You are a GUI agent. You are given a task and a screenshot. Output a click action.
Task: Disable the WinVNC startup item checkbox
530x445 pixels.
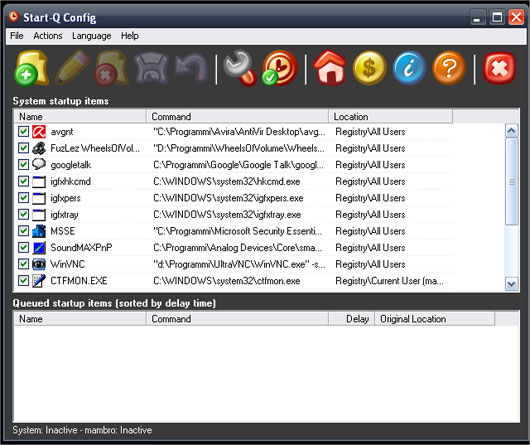point(23,264)
